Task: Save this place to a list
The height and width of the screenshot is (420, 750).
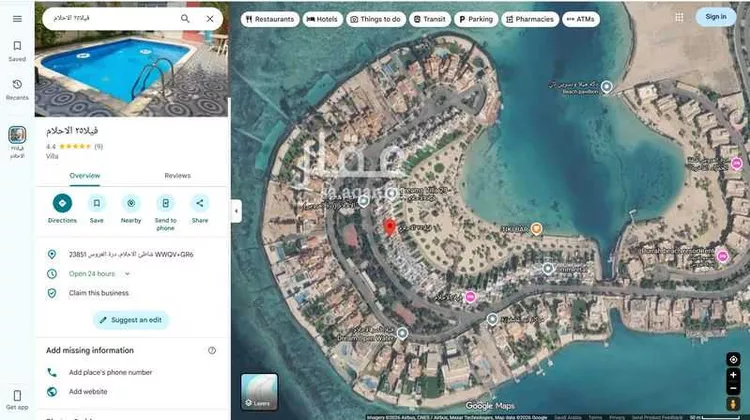Action: point(97,209)
